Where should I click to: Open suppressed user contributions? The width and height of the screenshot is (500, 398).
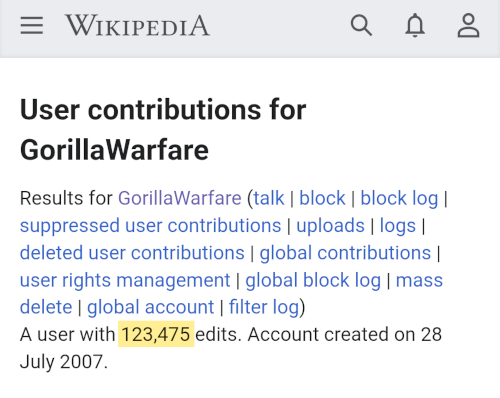tap(151, 226)
